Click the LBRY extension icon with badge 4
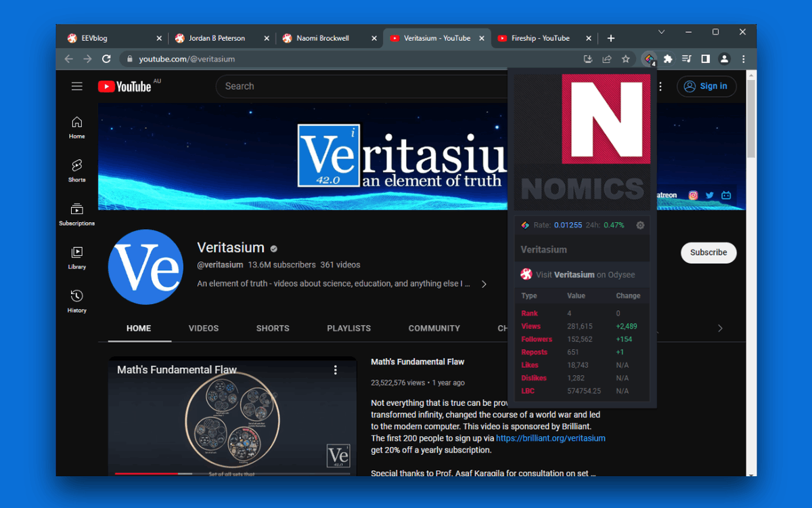The image size is (812, 508). tap(649, 59)
